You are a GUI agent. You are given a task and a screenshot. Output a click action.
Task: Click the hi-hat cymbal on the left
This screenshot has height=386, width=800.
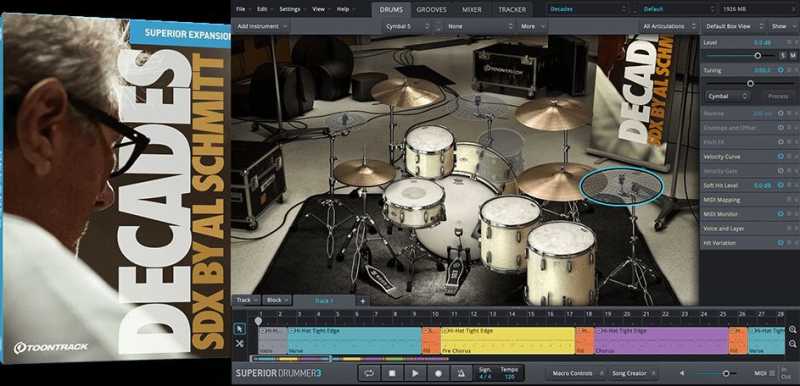tap(364, 172)
